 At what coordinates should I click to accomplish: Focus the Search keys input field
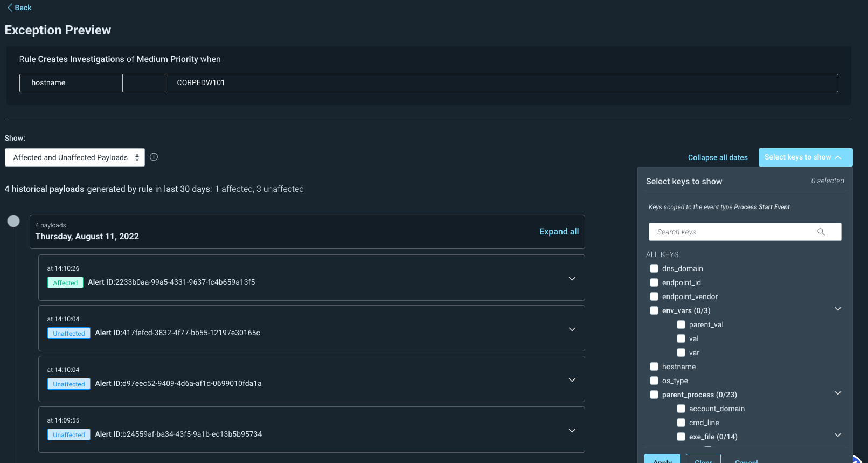click(733, 232)
